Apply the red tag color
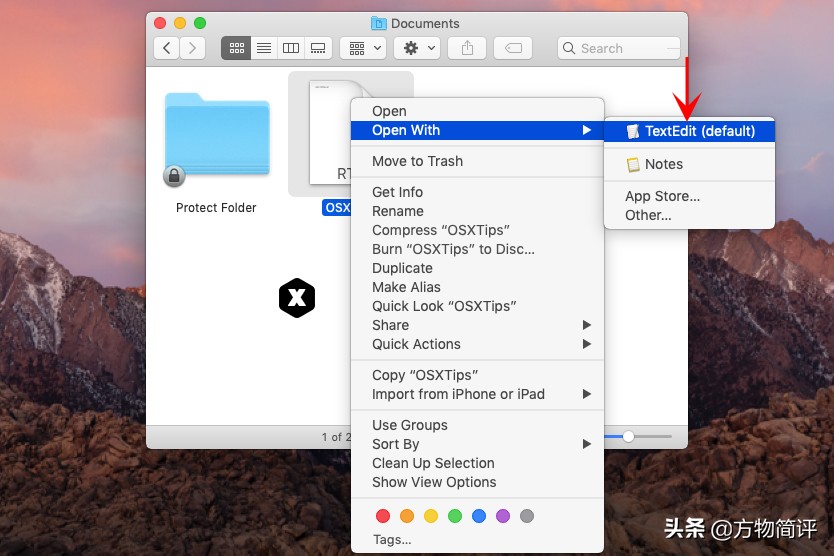 [x=382, y=516]
